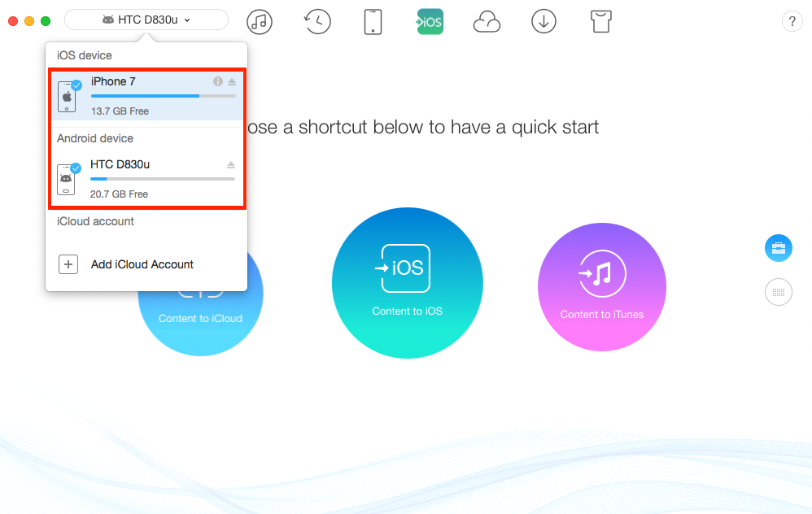
Task: Open the iCloud manager cloud icon
Action: click(x=487, y=22)
